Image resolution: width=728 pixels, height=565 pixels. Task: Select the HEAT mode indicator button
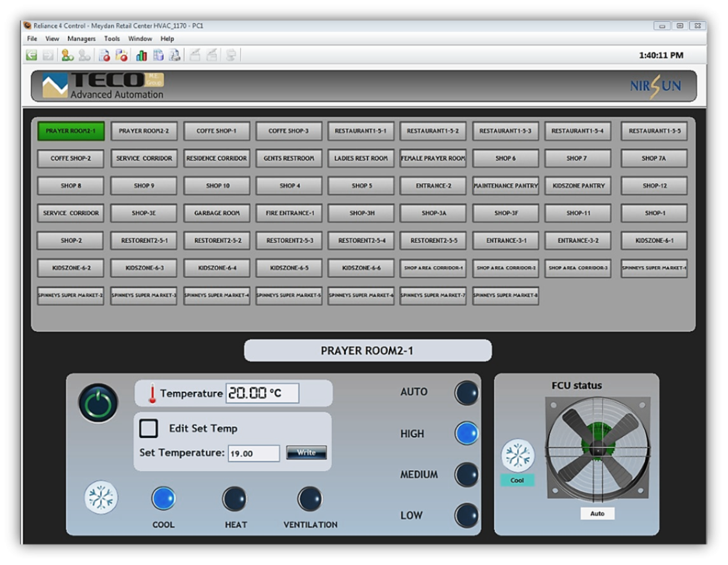click(x=235, y=499)
